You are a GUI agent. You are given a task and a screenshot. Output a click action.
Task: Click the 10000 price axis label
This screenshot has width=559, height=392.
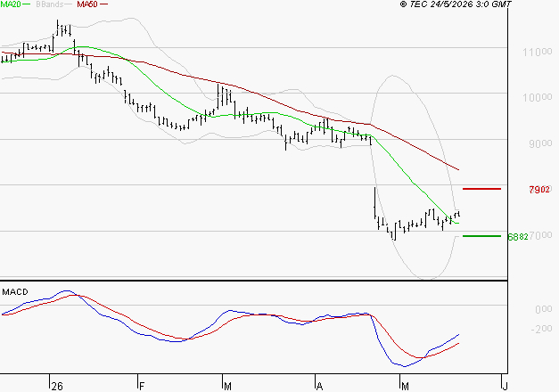pyautogui.click(x=538, y=97)
